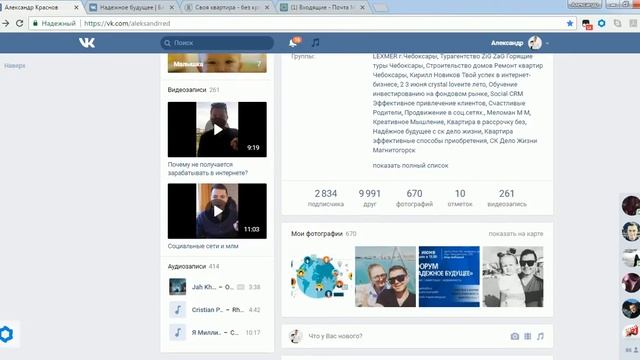
Task: Click the secure padlock icon in address bar
Action: tap(35, 23)
